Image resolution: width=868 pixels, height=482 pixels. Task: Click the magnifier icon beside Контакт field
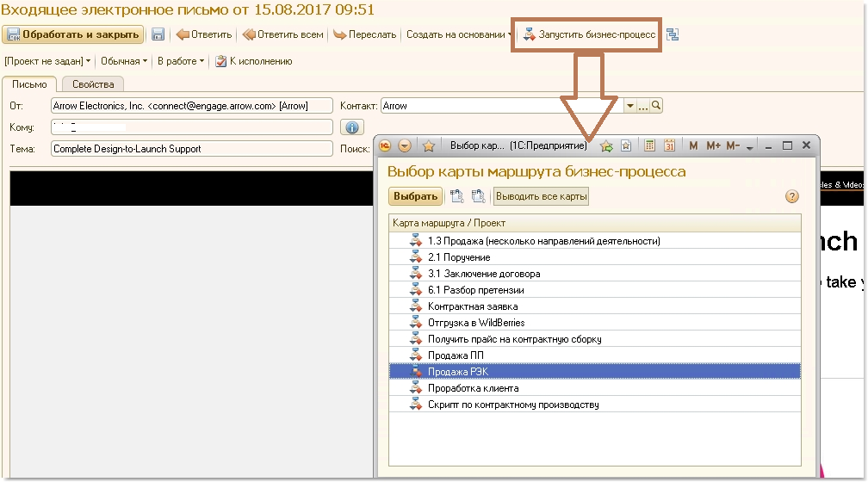(656, 106)
